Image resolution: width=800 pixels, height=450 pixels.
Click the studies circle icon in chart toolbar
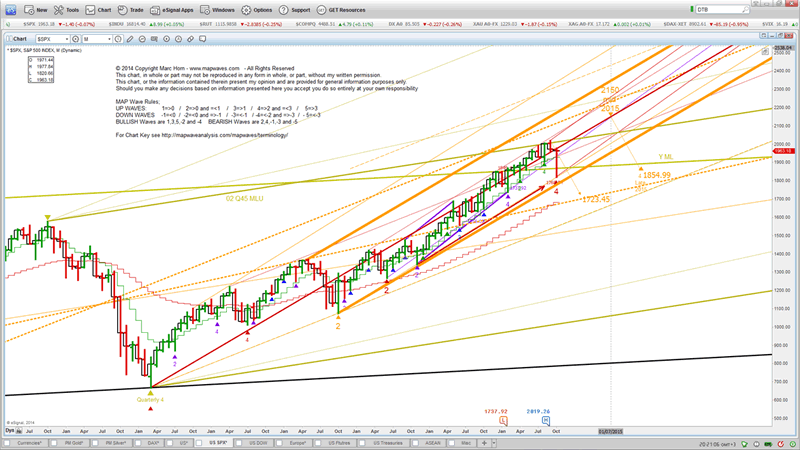[x=142, y=39]
